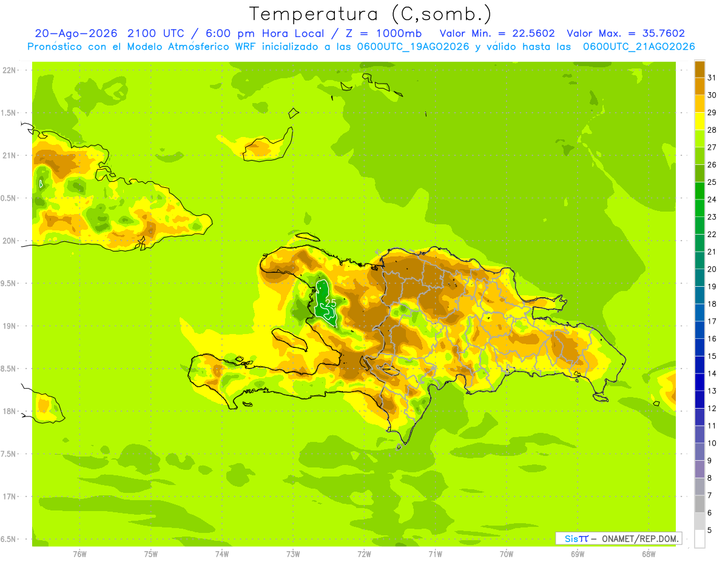Viewport: 728px width, 562px height.
Task: Click the legend value "25" on the color scale
Action: point(712,182)
